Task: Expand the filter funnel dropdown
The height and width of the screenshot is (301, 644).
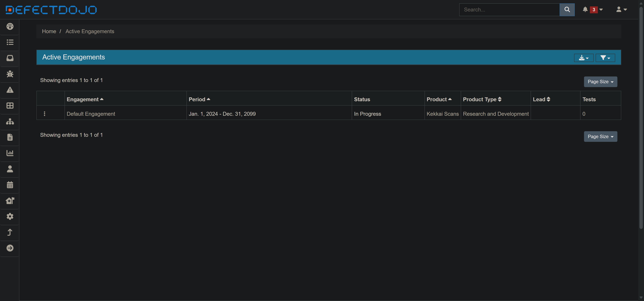Action: (605, 58)
